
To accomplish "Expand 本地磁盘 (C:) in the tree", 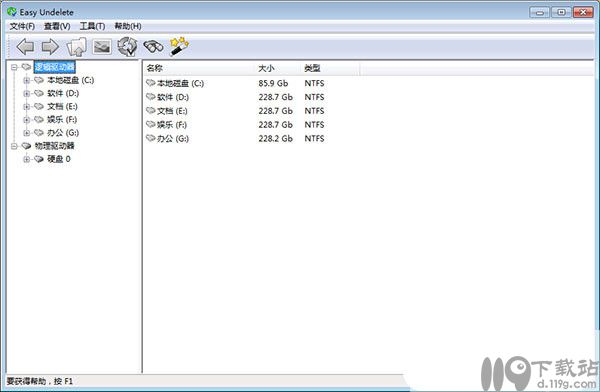I will 26,80.
